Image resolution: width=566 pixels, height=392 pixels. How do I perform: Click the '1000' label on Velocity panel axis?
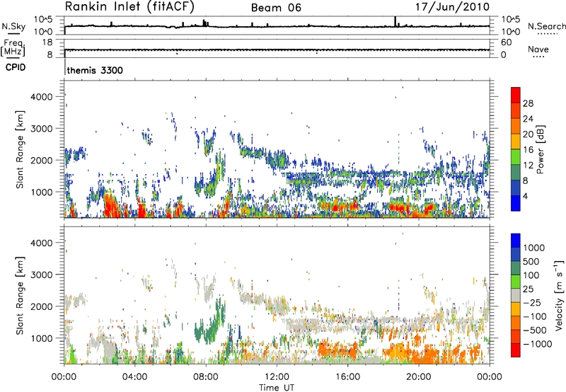pos(41,338)
